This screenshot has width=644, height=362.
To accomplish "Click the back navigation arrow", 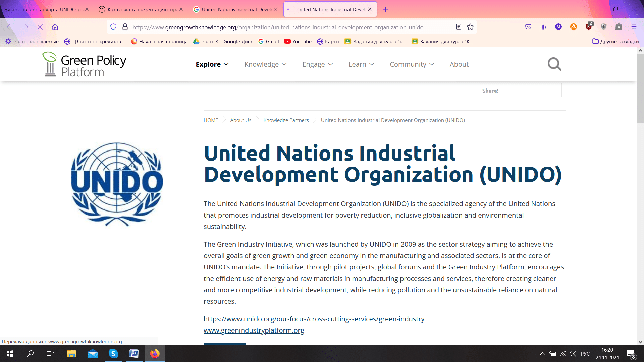I will point(10,27).
